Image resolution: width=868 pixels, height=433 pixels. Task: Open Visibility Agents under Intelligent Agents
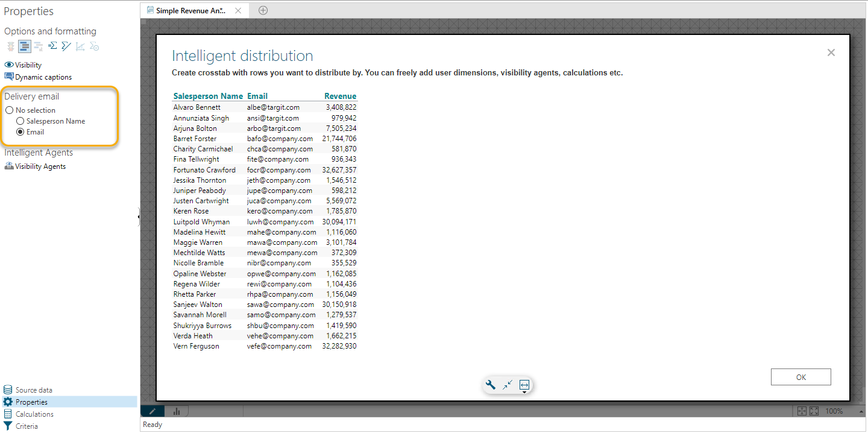[35, 166]
